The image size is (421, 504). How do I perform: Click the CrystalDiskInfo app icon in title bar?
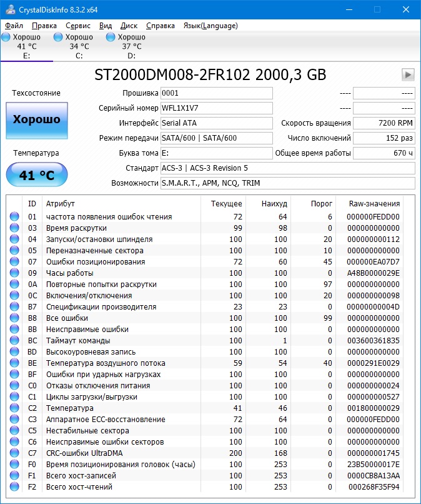tap(11, 9)
